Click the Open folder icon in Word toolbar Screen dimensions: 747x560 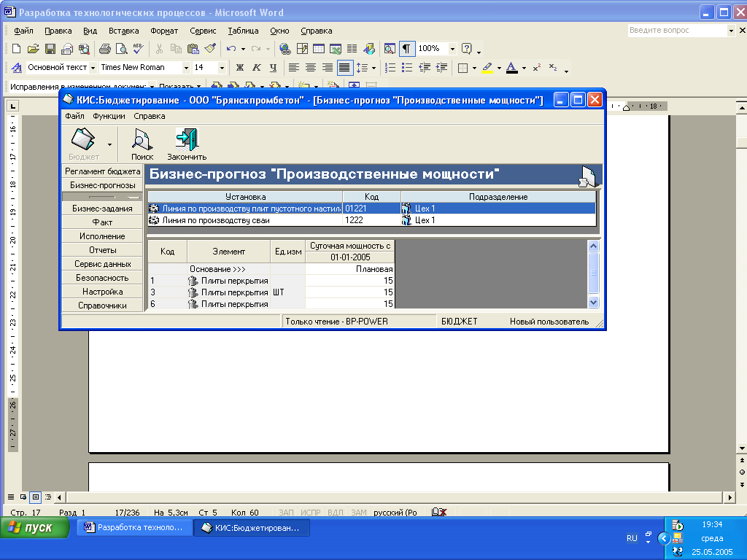pos(33,49)
